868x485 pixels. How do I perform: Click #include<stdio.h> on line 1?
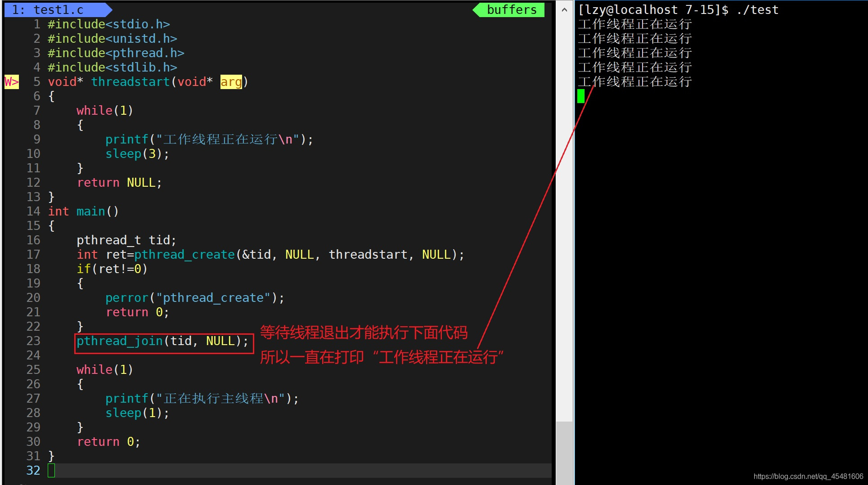(x=109, y=24)
